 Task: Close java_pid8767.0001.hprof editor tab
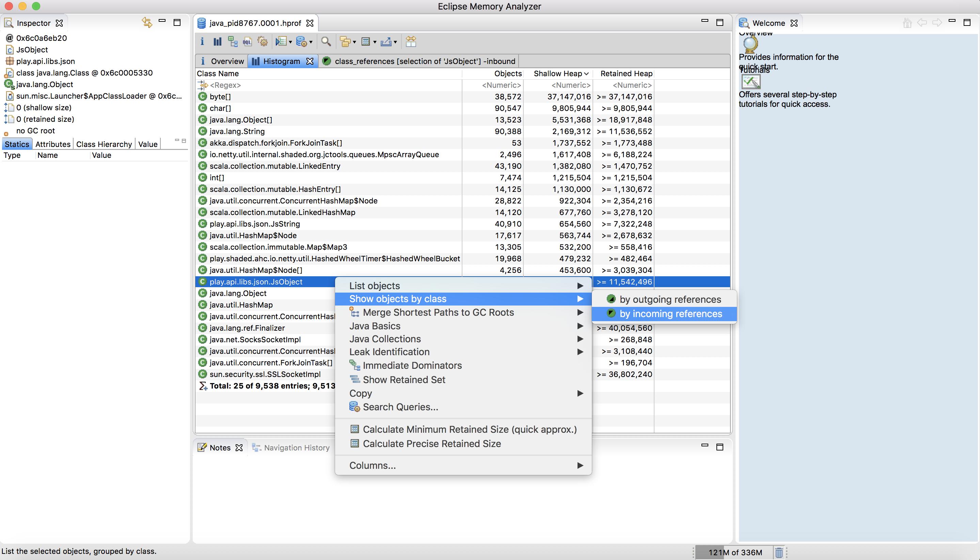(310, 23)
